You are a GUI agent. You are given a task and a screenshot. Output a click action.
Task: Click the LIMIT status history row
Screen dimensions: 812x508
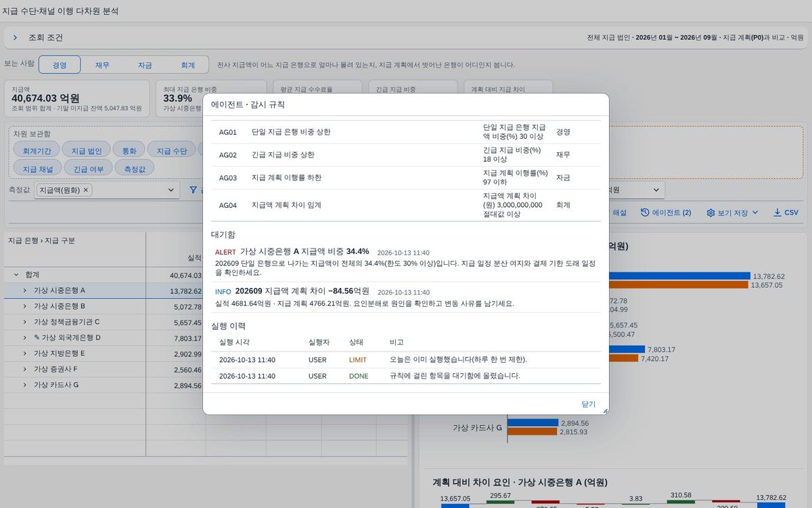(x=405, y=359)
